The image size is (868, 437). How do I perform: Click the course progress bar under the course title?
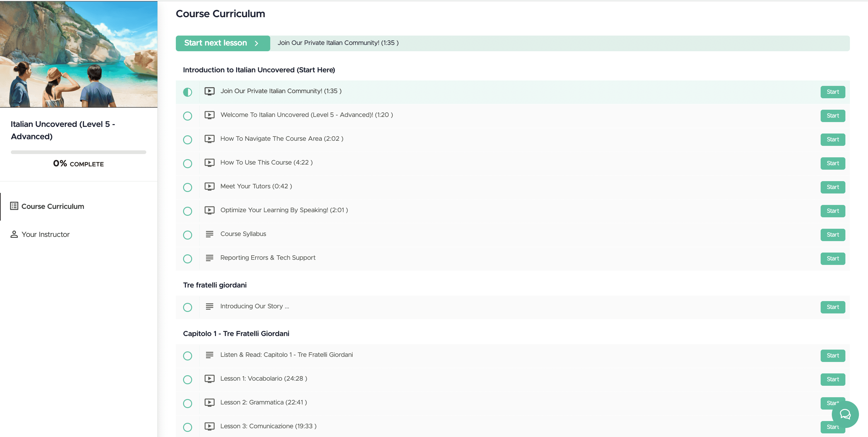(x=78, y=152)
